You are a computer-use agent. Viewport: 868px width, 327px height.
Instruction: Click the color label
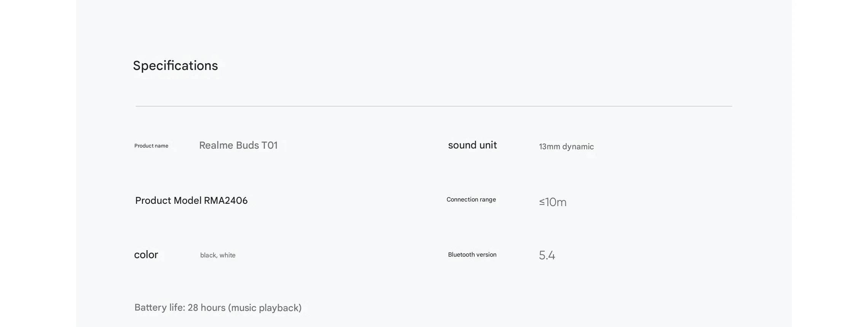146,255
